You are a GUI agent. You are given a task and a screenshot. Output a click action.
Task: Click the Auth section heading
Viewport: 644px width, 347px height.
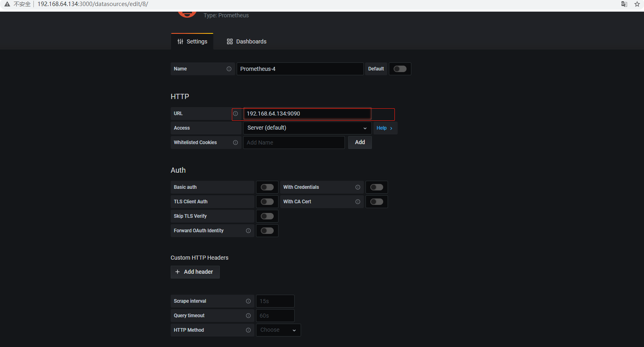click(x=178, y=170)
